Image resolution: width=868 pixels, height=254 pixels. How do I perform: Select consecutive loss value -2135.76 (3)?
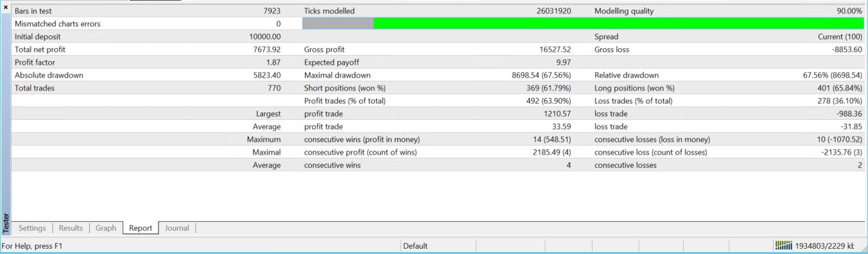[x=841, y=152]
